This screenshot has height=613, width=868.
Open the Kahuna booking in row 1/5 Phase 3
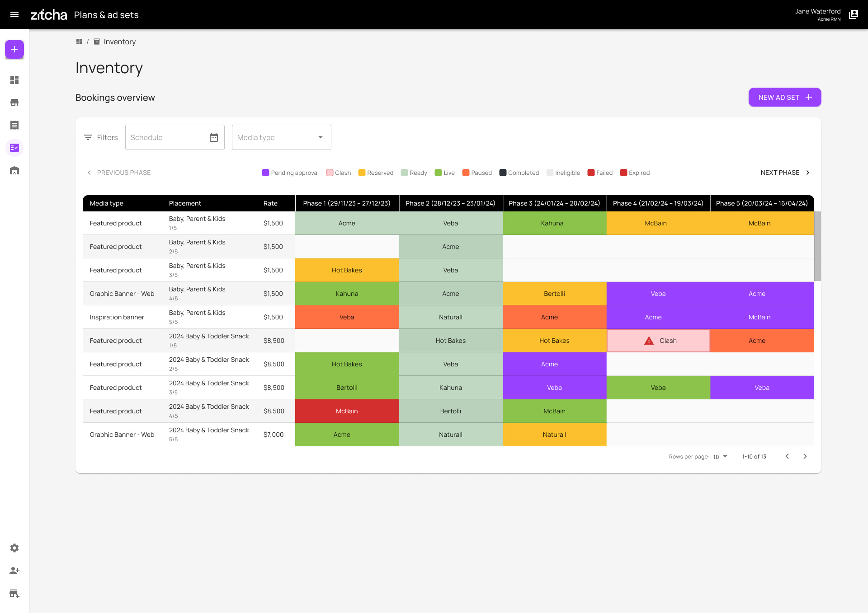tap(554, 223)
